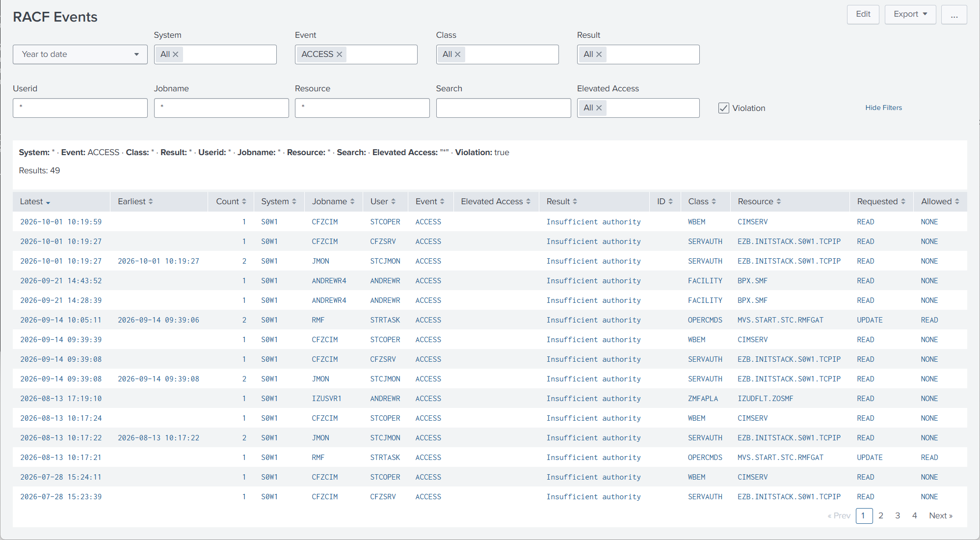The height and width of the screenshot is (540, 980).
Task: Sort the table by Count column
Action: pos(231,202)
